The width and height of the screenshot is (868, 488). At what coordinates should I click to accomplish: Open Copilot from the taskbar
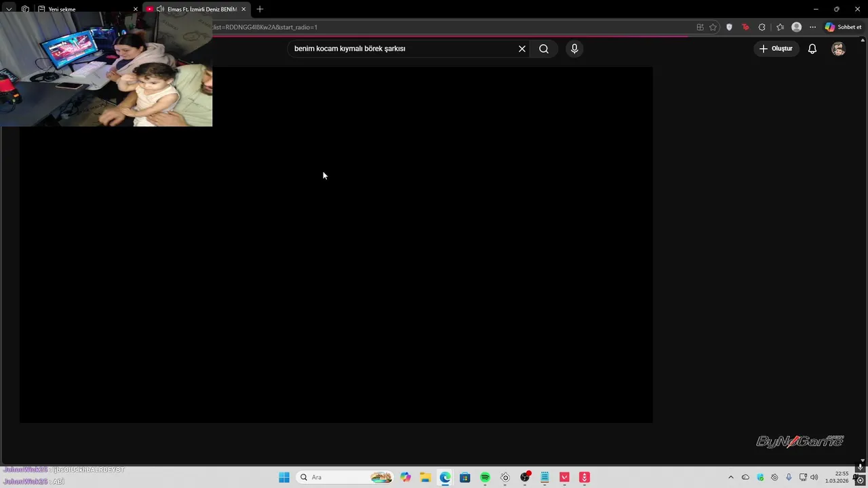point(406,477)
